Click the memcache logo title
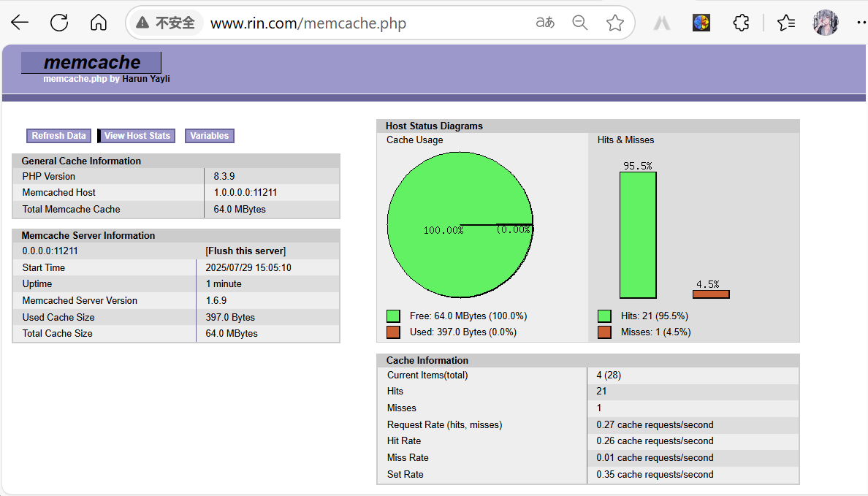The height and width of the screenshot is (496, 868). pyautogui.click(x=92, y=63)
